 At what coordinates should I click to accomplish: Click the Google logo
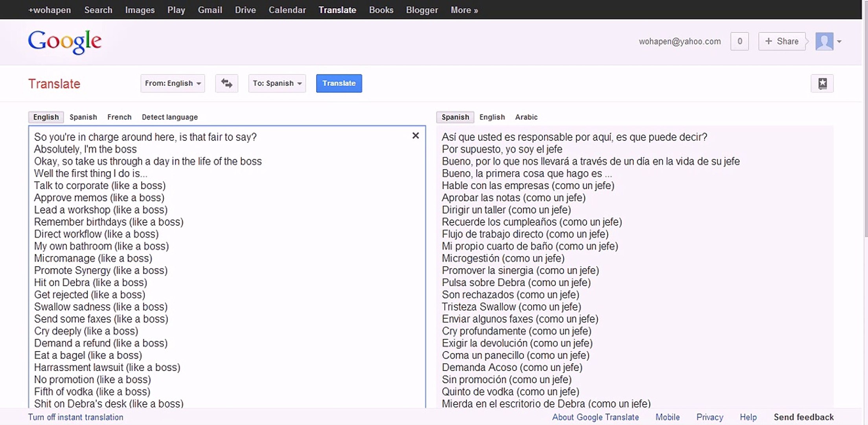point(65,42)
